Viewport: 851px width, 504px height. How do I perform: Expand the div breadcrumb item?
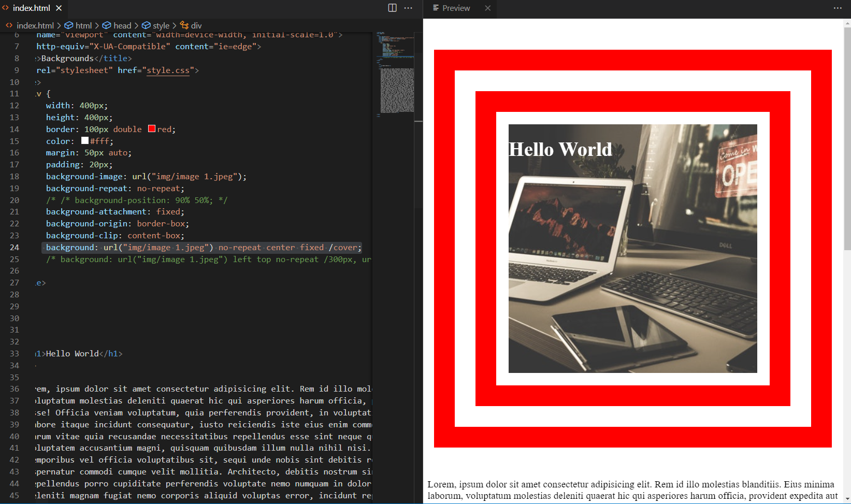coord(196,25)
